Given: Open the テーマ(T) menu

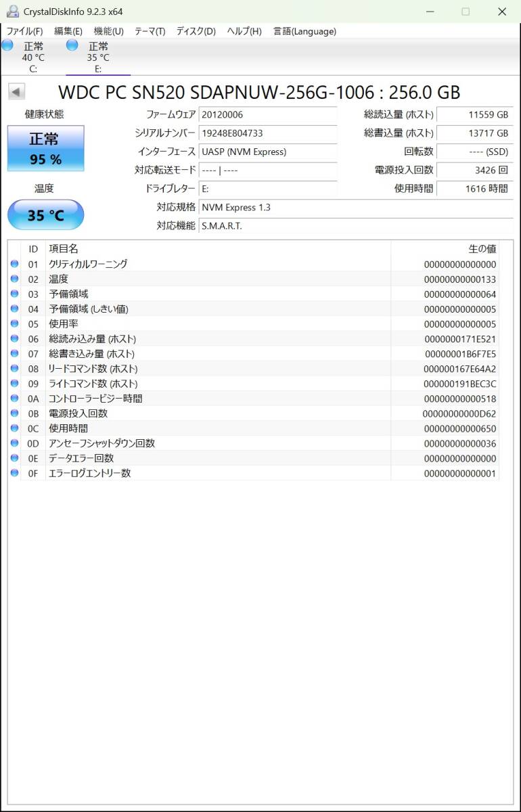Looking at the screenshot, I should (x=150, y=31).
